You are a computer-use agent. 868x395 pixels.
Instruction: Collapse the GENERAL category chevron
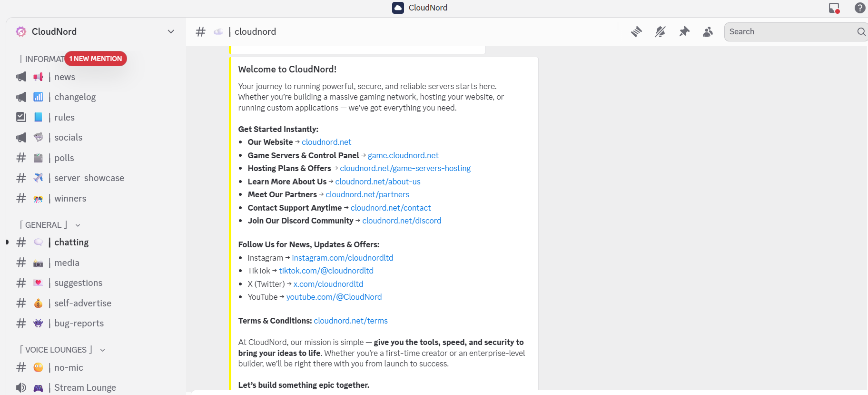[x=78, y=225]
